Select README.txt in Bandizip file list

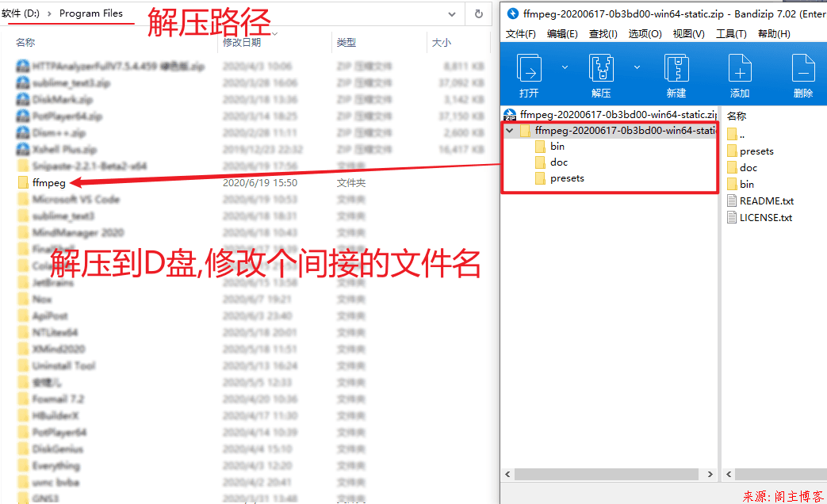(x=760, y=200)
